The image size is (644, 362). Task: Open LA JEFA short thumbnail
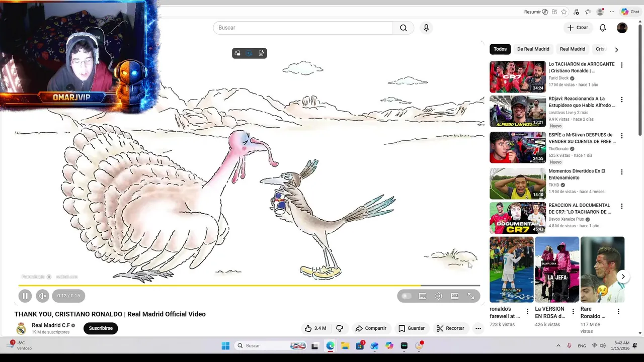pos(557,269)
